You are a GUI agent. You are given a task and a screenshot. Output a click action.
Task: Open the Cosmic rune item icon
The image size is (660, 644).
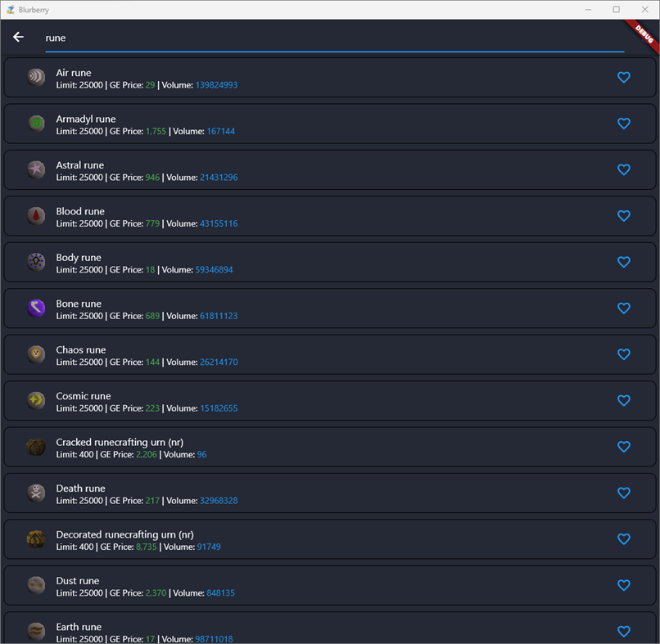click(x=36, y=400)
